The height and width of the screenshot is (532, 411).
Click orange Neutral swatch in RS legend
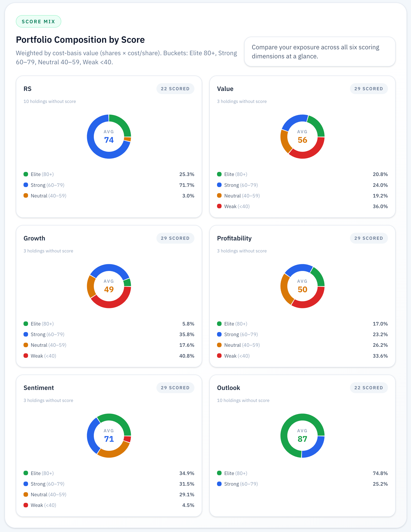point(26,196)
